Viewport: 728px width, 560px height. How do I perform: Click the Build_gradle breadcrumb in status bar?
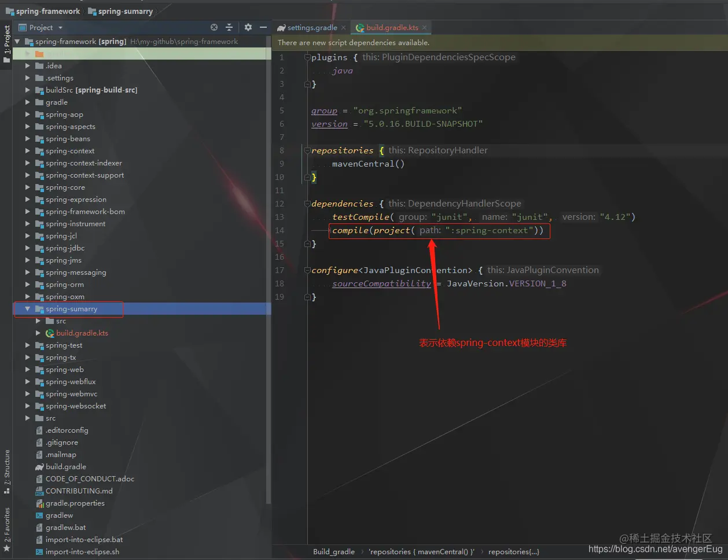coord(334,552)
